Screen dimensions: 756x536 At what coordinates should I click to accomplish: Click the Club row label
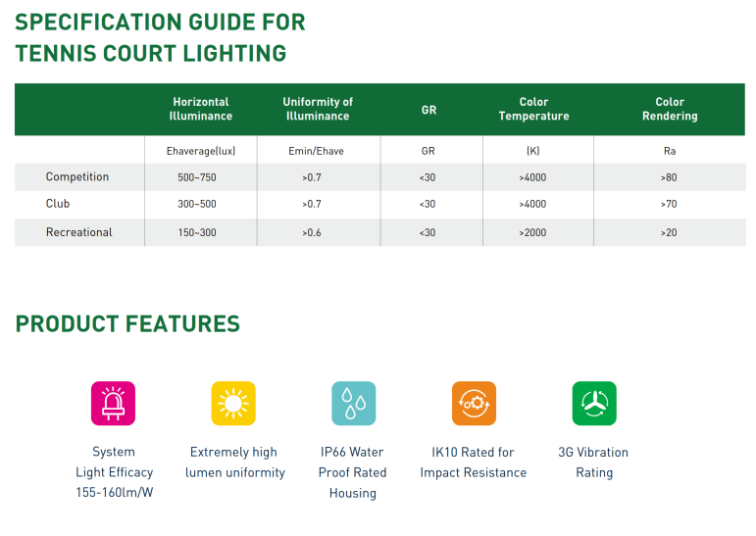[x=58, y=205]
